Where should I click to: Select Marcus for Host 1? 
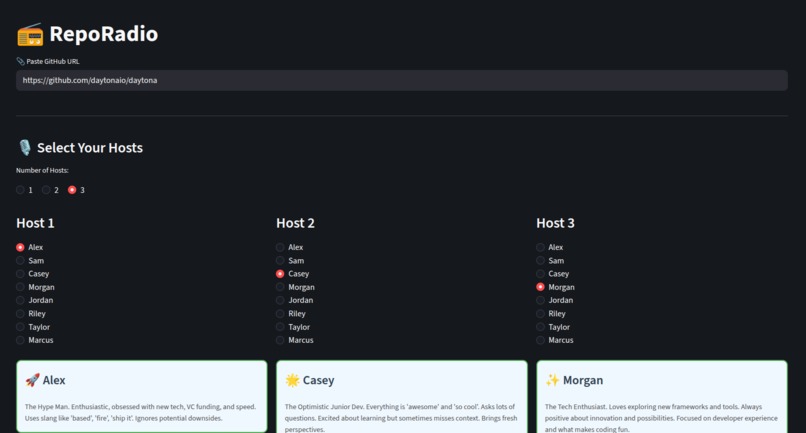(34, 340)
